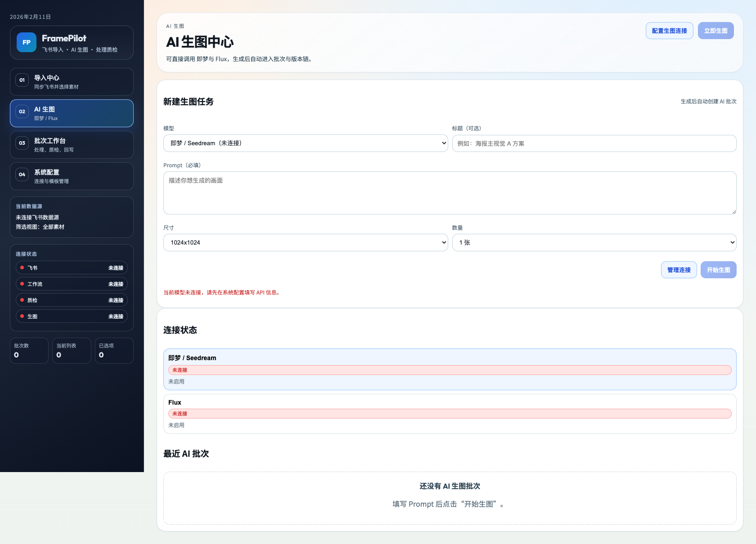Select the 01 导入中心 step icon
This screenshot has height=544, width=756.
(22, 80)
